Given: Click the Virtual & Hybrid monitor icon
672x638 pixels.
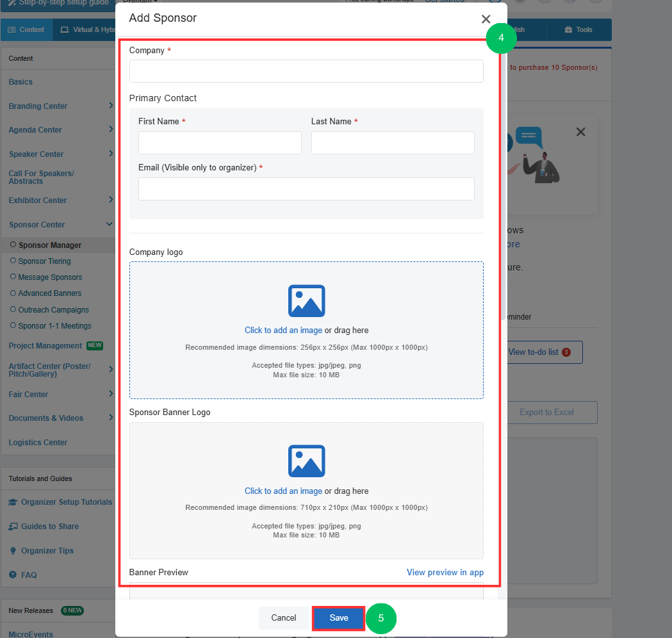Looking at the screenshot, I should [64, 29].
